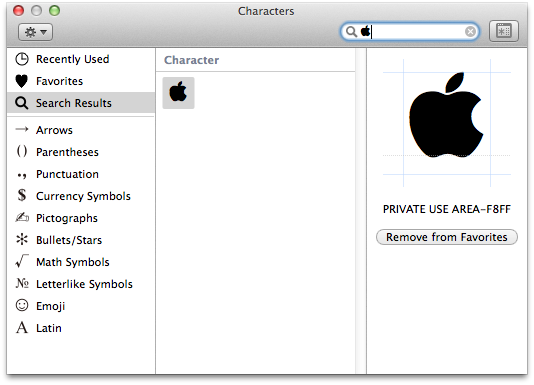Image resolution: width=534 pixels, height=385 pixels.
Task: Select the Letterlike Symbols category
Action: 81,284
